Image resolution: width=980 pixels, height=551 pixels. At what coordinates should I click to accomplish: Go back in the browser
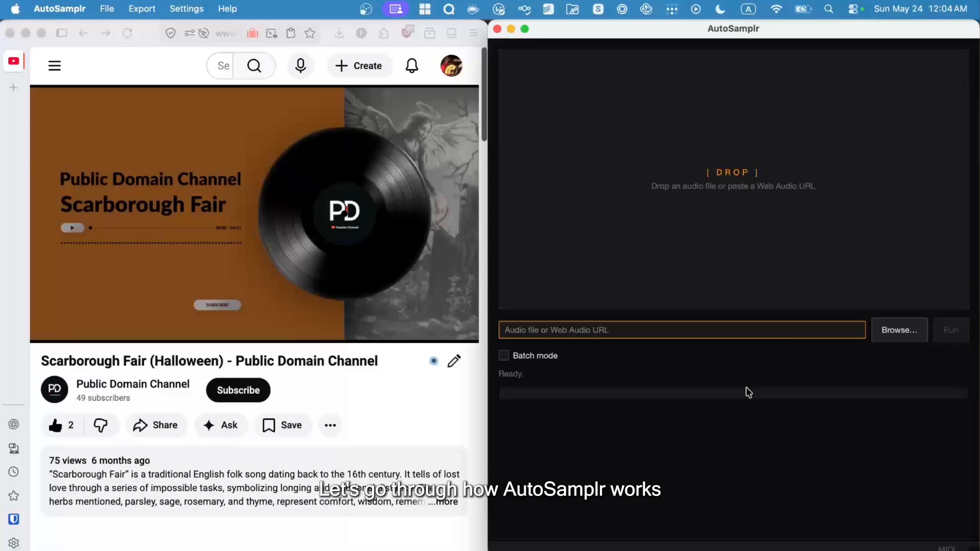click(83, 33)
